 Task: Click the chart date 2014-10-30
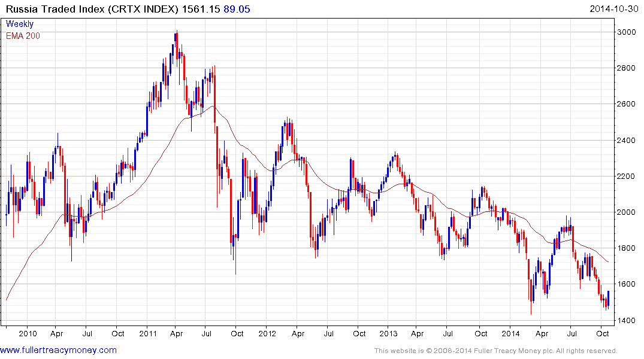point(613,9)
